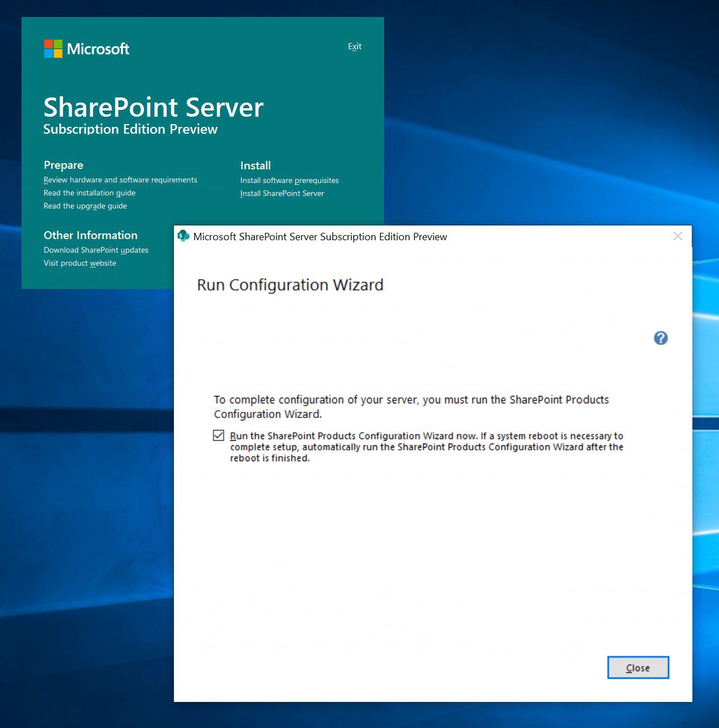Click Download SharePoint updates link
719x728 pixels.
pyautogui.click(x=96, y=250)
